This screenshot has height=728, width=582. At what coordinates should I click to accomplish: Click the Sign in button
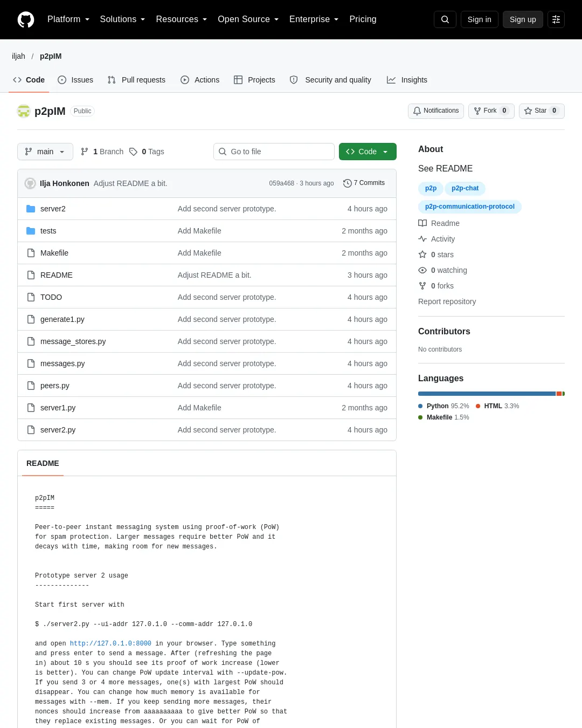[x=479, y=19]
